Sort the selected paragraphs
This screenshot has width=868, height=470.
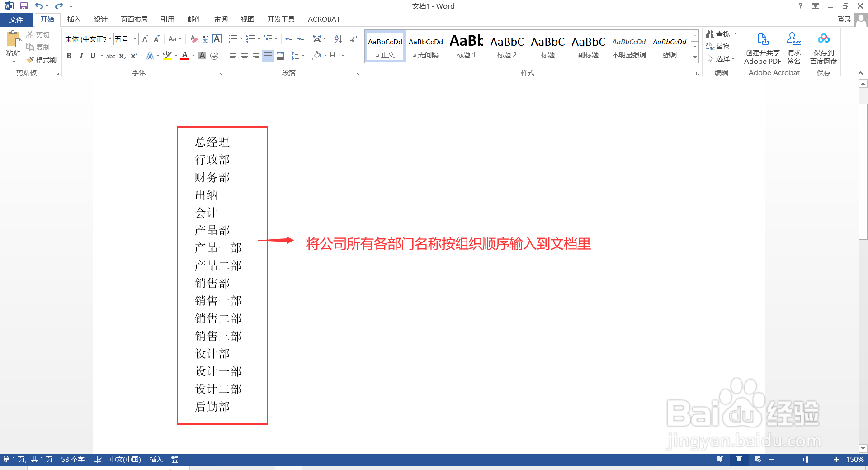338,39
